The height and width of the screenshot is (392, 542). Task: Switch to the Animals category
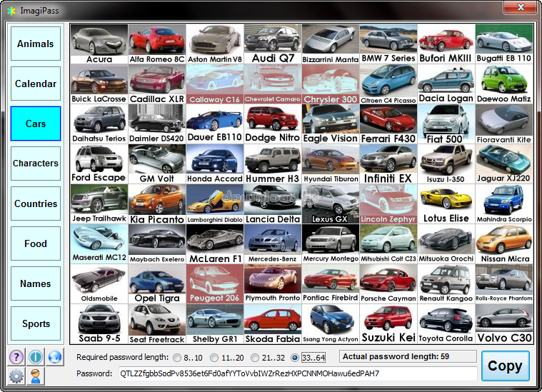click(x=36, y=44)
